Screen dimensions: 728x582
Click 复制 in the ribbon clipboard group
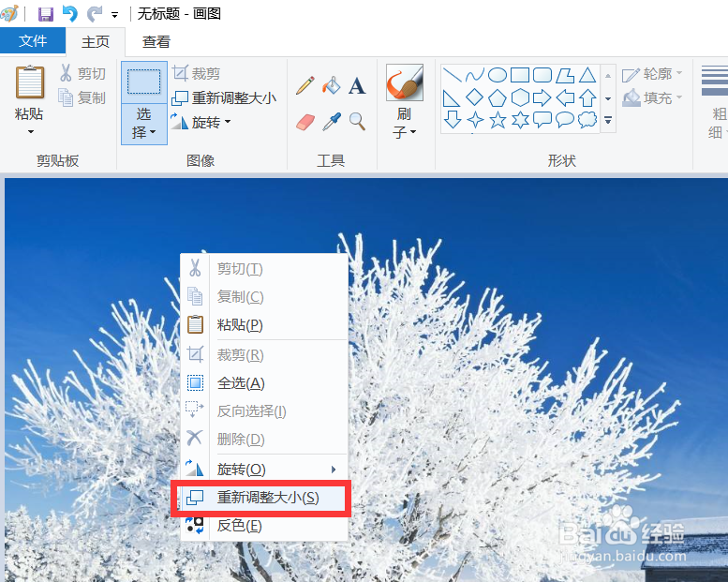click(82, 98)
